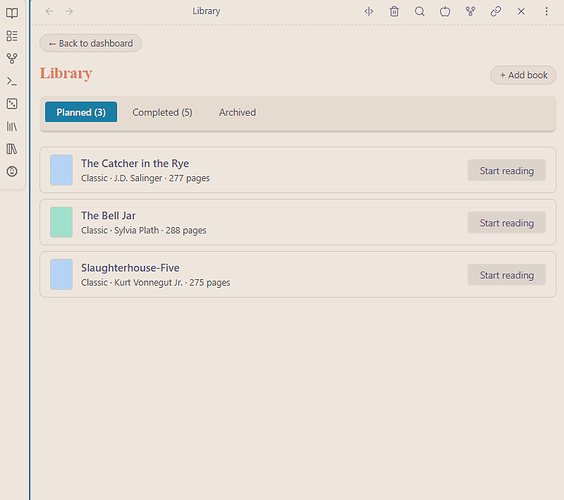Open the graph view sidebar icon
Screen dimensions: 564x500
coord(12,59)
